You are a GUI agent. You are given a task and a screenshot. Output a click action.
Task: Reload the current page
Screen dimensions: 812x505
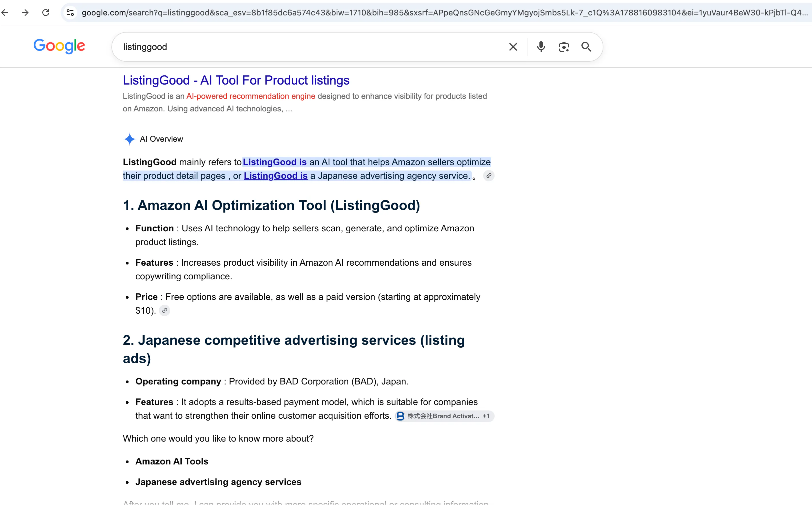coord(46,13)
